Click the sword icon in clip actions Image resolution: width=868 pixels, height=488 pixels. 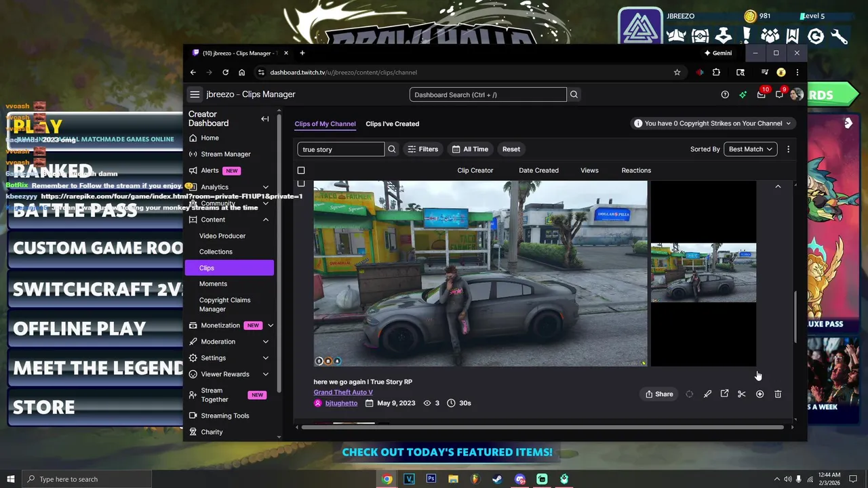(707, 394)
